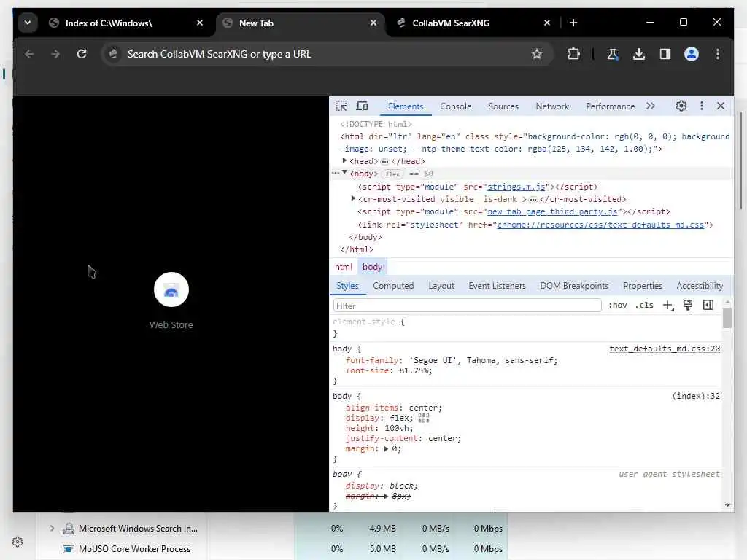Open the Accessibility sidebar tab
This screenshot has width=747, height=560.
[x=700, y=286]
